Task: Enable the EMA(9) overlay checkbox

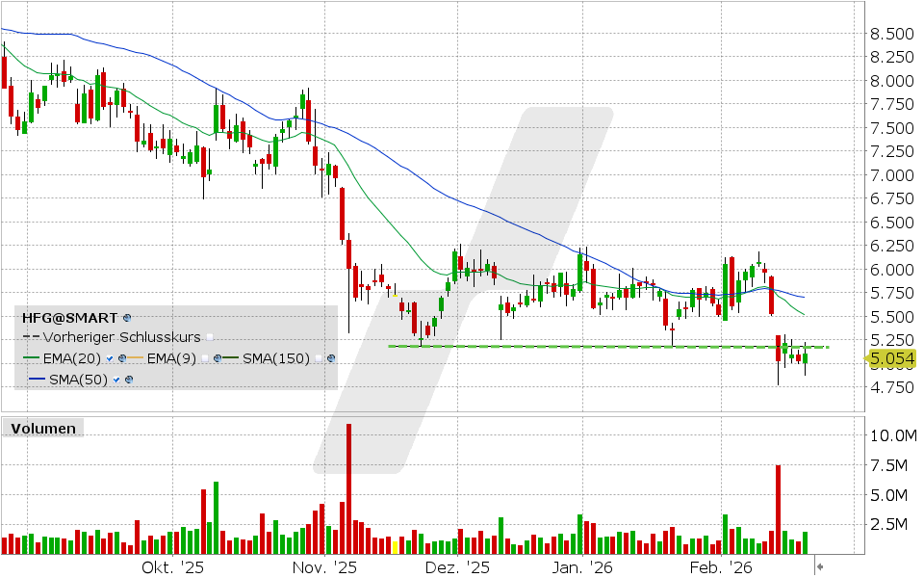Action: (x=205, y=358)
